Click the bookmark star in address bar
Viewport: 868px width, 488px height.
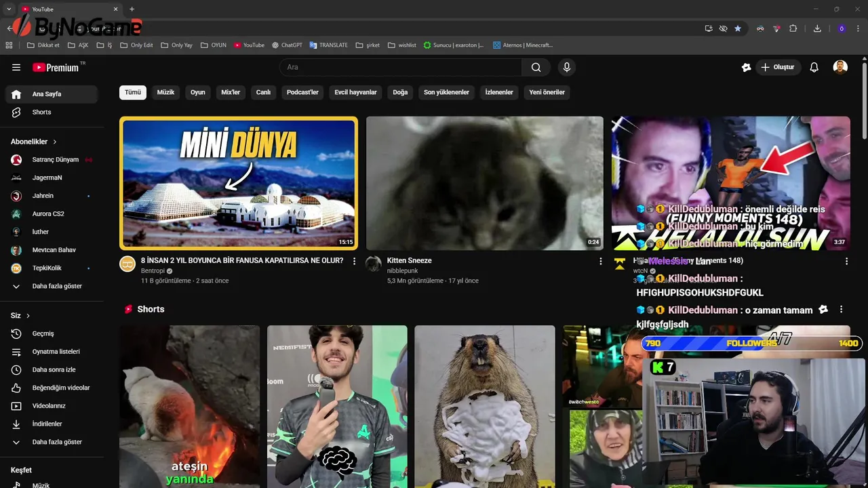point(738,28)
